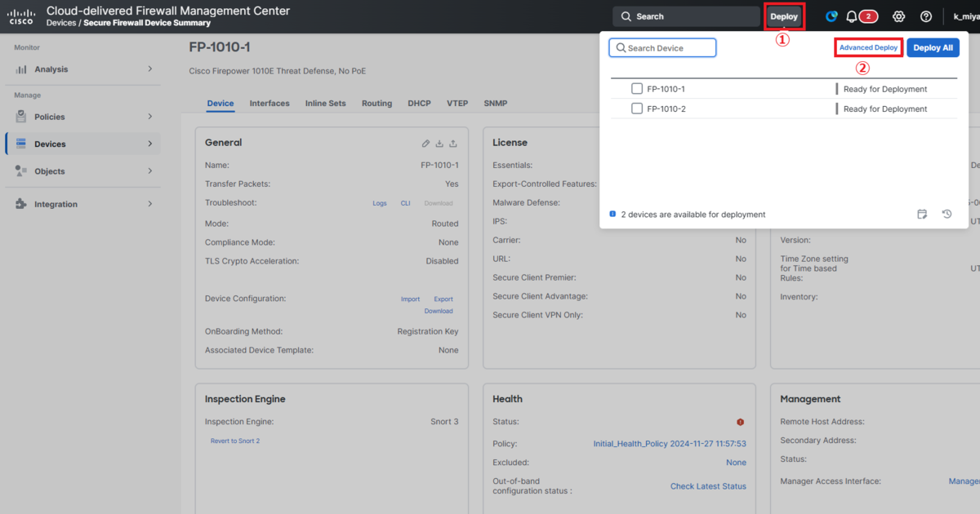Tick the FP-1010-2 device checkbox
The height and width of the screenshot is (514, 980).
click(x=637, y=109)
